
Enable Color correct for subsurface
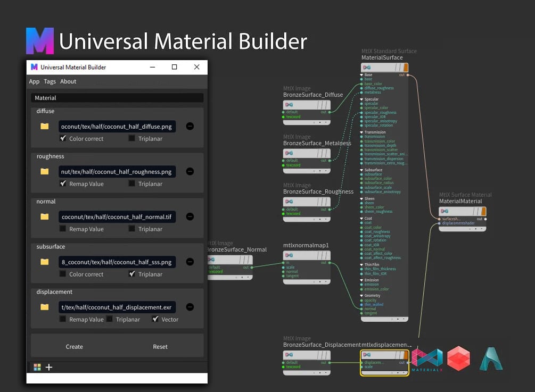(x=63, y=274)
